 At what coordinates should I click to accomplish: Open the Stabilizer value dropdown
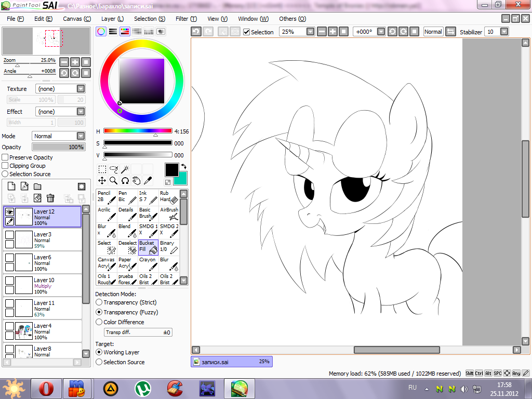(x=504, y=32)
